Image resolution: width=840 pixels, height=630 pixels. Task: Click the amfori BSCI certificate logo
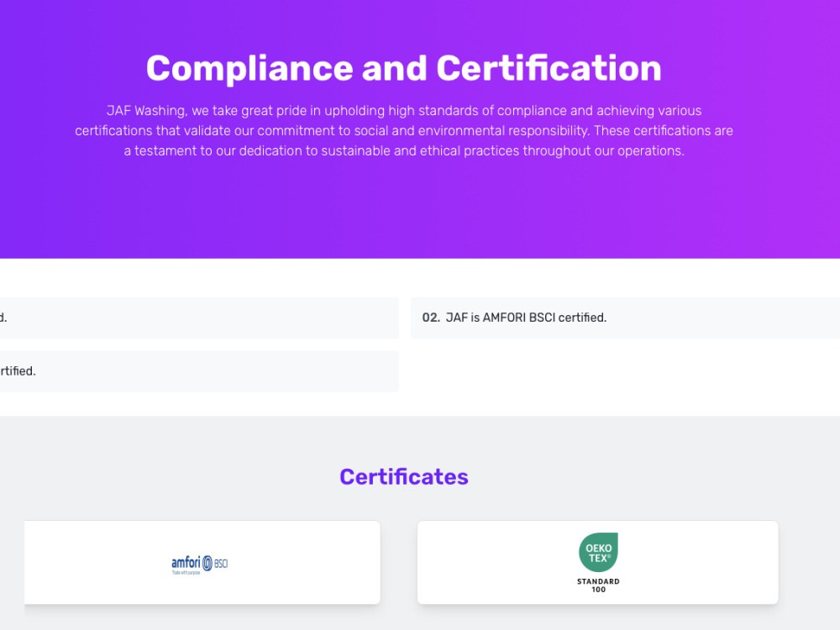(199, 564)
